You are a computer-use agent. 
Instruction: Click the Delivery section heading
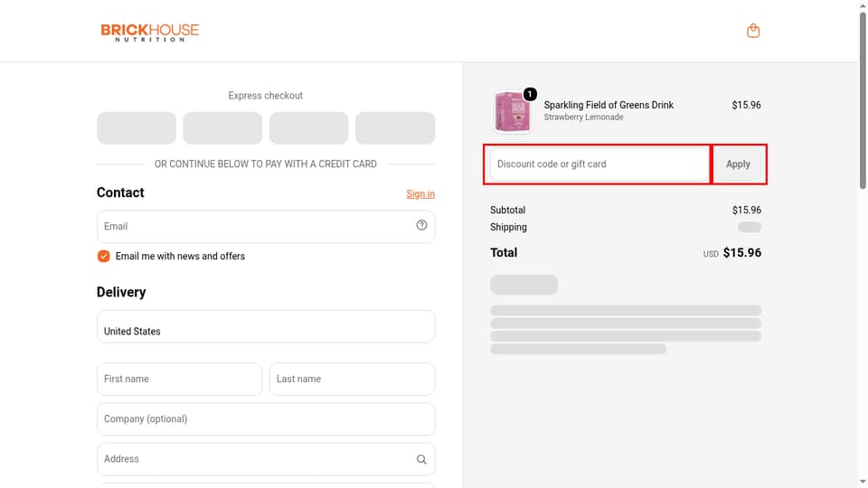[x=121, y=292]
